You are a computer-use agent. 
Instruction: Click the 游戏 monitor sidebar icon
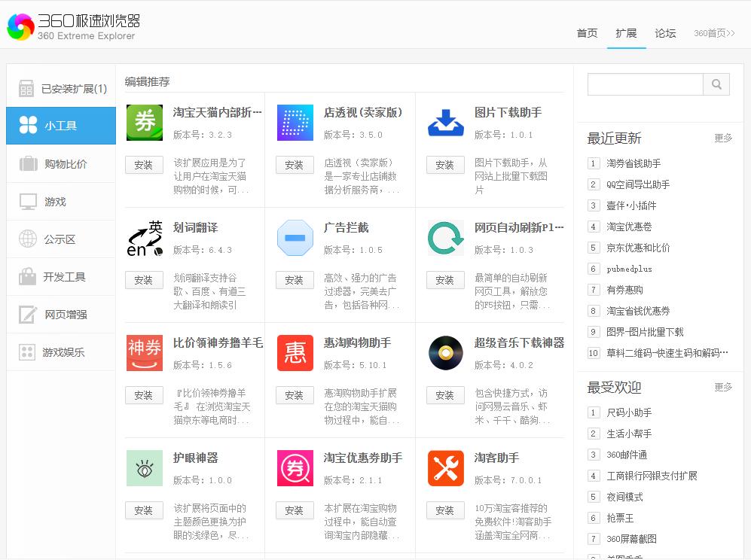pyautogui.click(x=28, y=201)
